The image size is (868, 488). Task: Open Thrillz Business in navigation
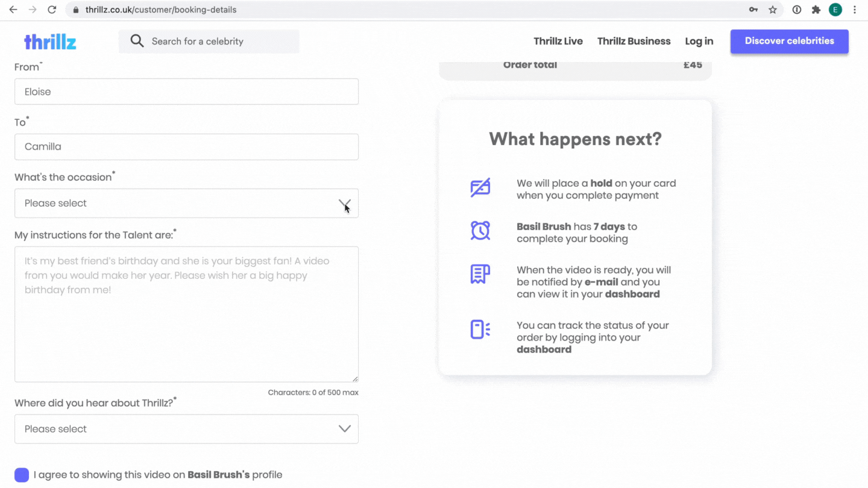[x=634, y=41]
